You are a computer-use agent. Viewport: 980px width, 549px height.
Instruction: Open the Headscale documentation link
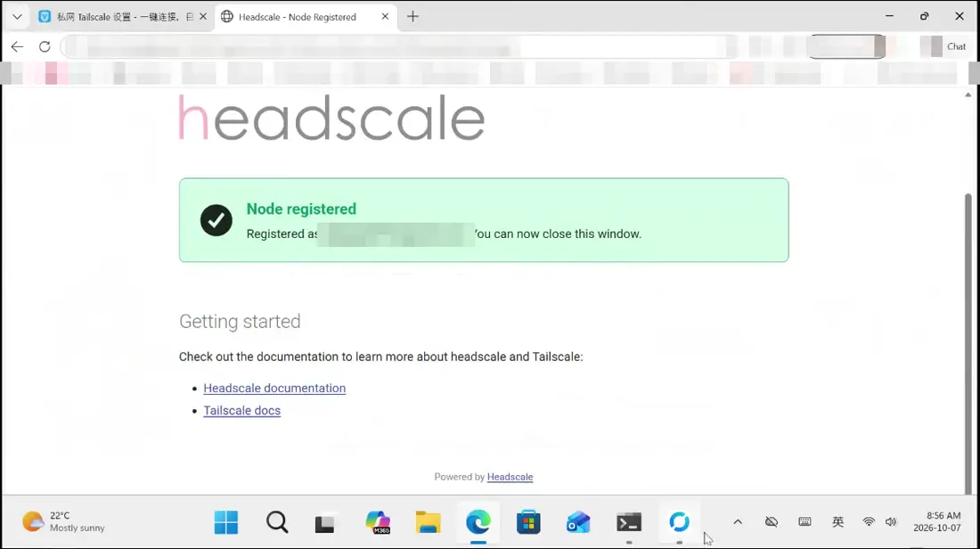274,389
